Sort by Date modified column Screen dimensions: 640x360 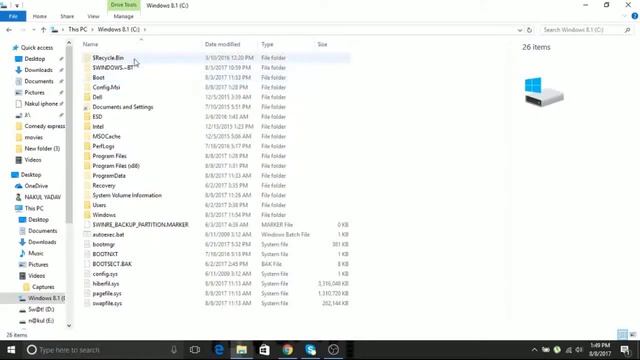222,44
